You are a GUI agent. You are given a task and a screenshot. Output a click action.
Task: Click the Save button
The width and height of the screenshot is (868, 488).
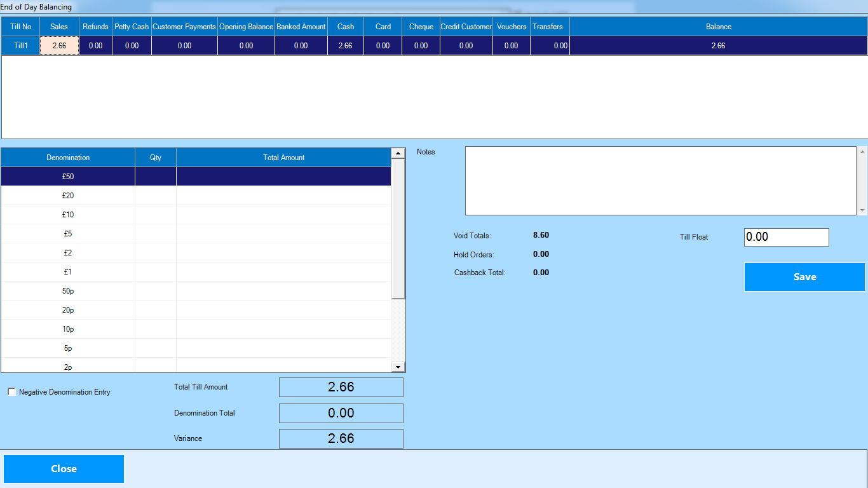click(804, 277)
